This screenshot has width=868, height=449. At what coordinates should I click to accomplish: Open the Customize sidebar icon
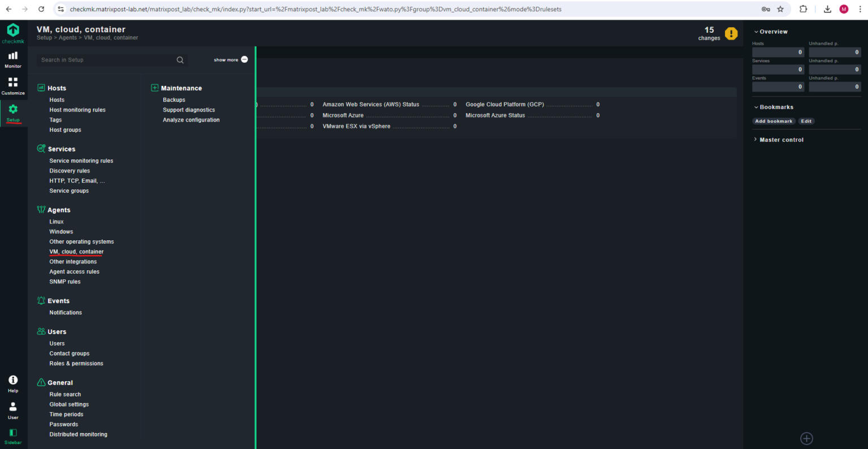(12, 85)
